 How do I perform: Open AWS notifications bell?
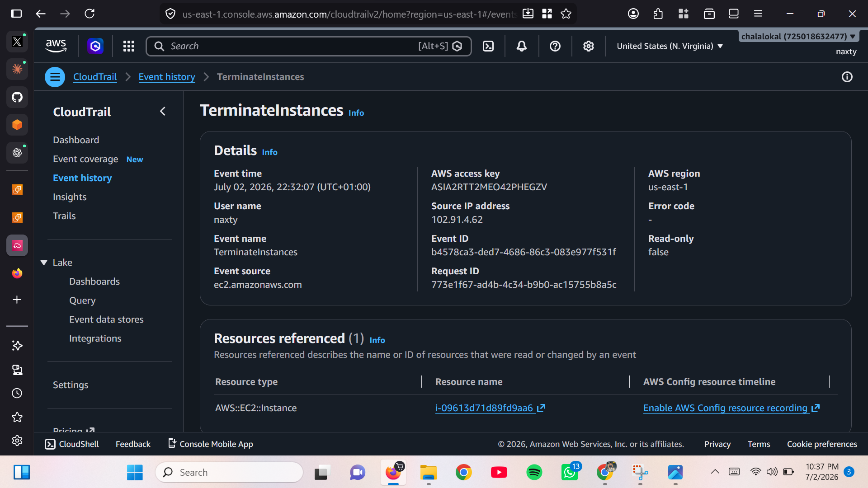(x=522, y=46)
